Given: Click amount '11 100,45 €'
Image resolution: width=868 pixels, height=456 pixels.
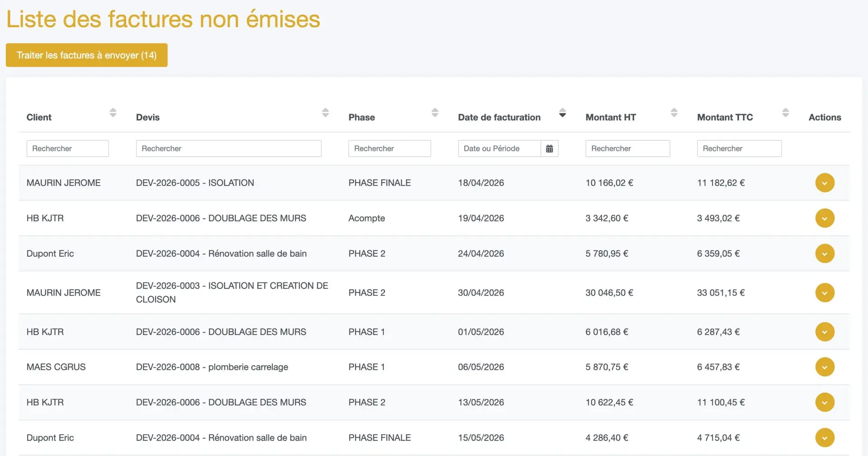Looking at the screenshot, I should [721, 402].
